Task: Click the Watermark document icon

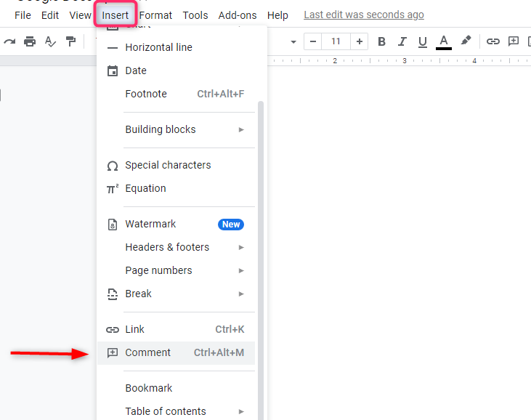Action: click(x=113, y=225)
